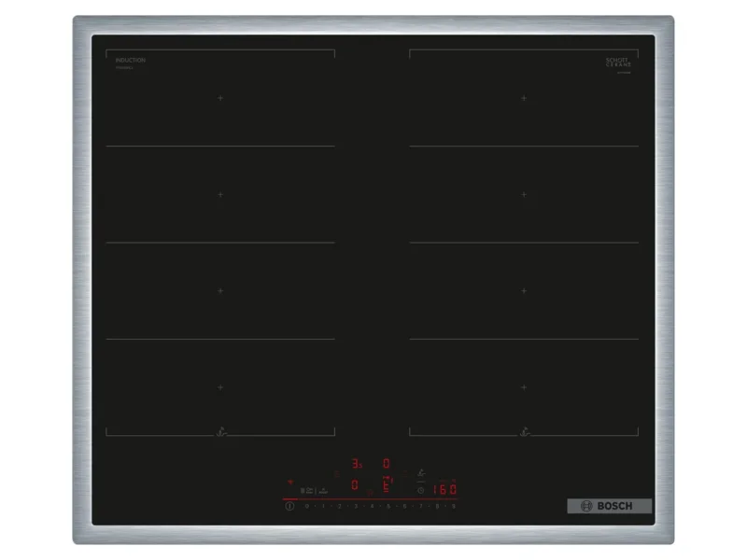Click the plus marker of the front-left zone

pos(220,387)
